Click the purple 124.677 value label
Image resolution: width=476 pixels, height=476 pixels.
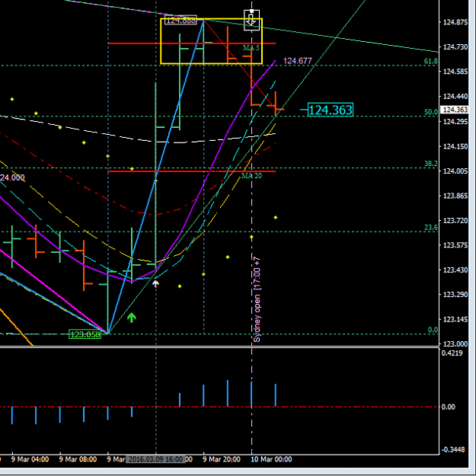click(x=297, y=61)
